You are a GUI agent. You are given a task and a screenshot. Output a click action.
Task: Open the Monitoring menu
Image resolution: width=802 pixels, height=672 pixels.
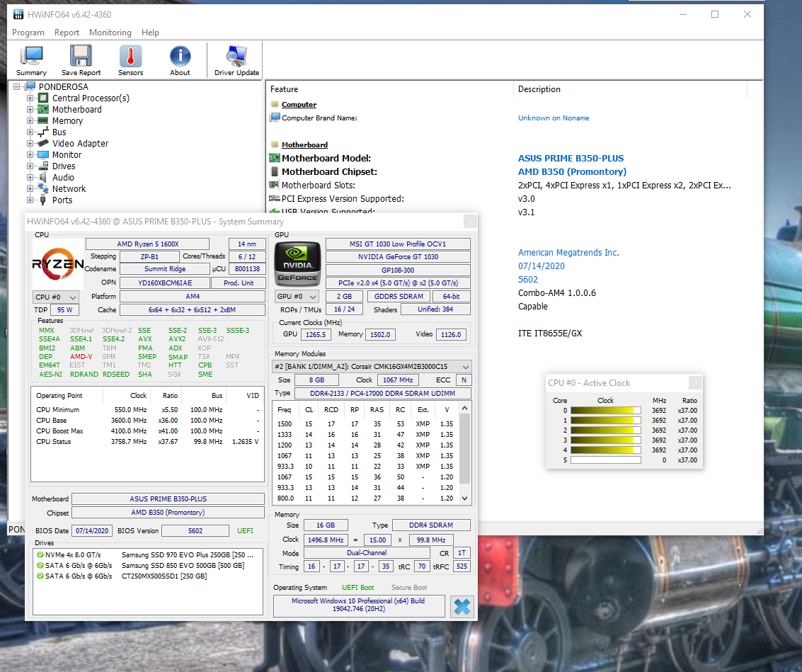[x=110, y=33]
